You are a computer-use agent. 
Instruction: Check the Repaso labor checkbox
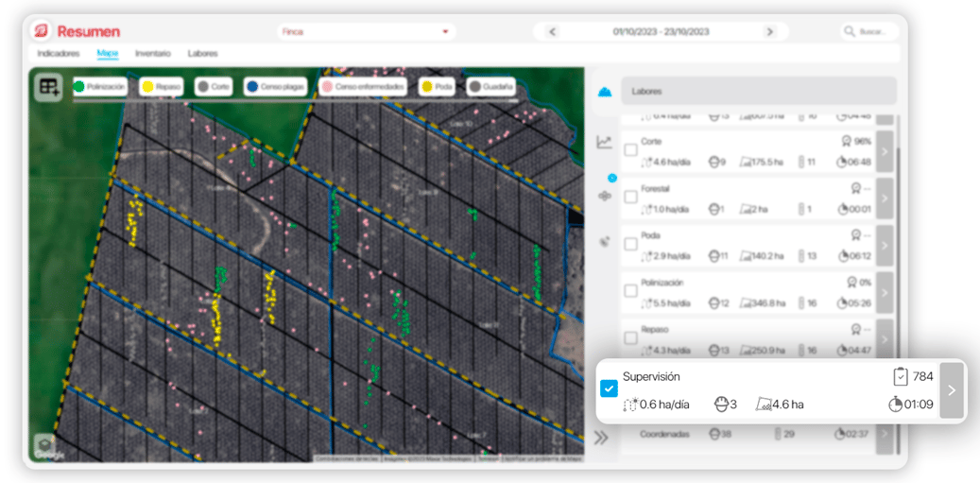630,338
